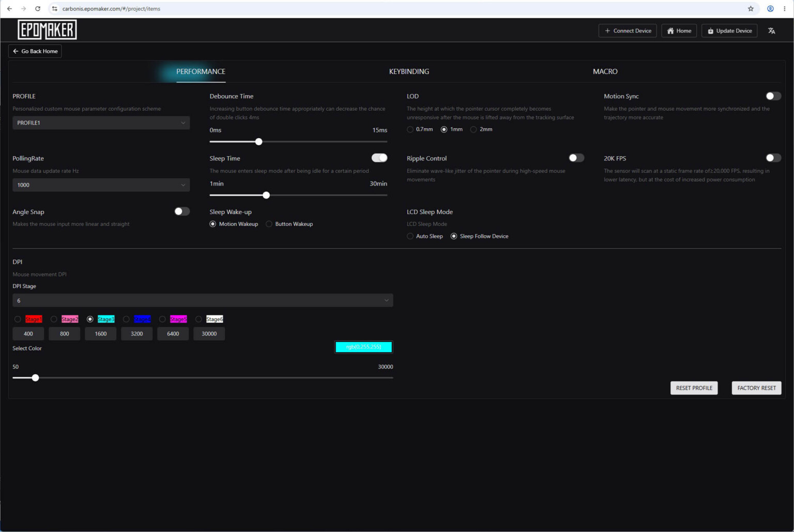
Task: Select the 2mm LOD option
Action: [x=481, y=129]
